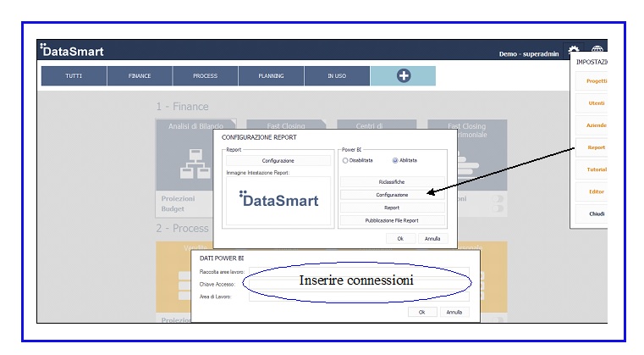Switch to the FINANCE tab
This screenshot has width=644, height=355.
point(140,75)
